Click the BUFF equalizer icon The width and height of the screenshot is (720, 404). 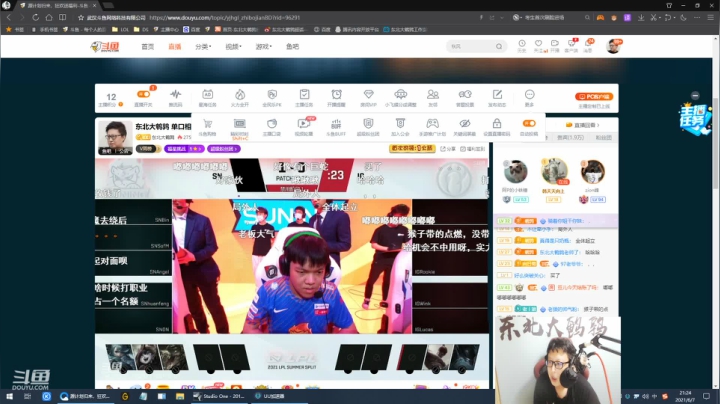pos(336,123)
